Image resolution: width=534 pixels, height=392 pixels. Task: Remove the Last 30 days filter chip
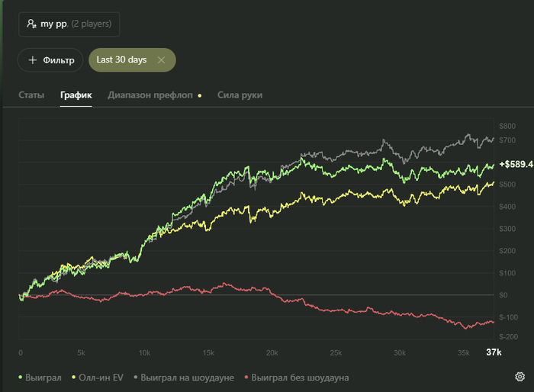pyautogui.click(x=161, y=59)
